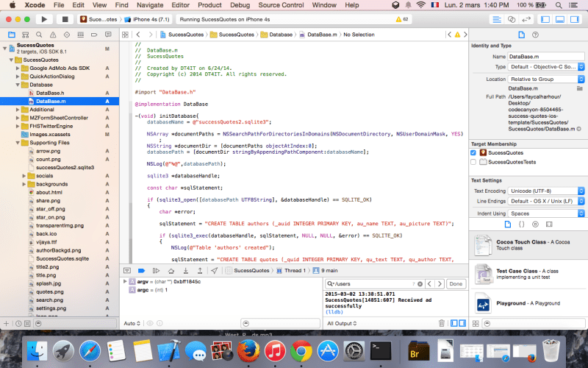
Task: Go to previous console search result
Action: tap(429, 284)
